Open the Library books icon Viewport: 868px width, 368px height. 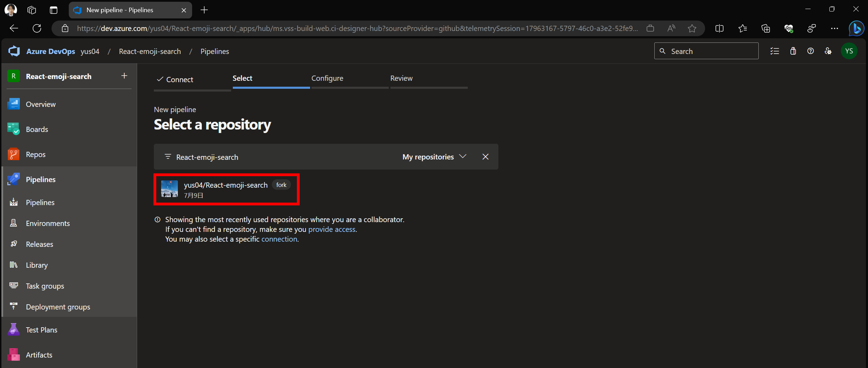pyautogui.click(x=14, y=265)
